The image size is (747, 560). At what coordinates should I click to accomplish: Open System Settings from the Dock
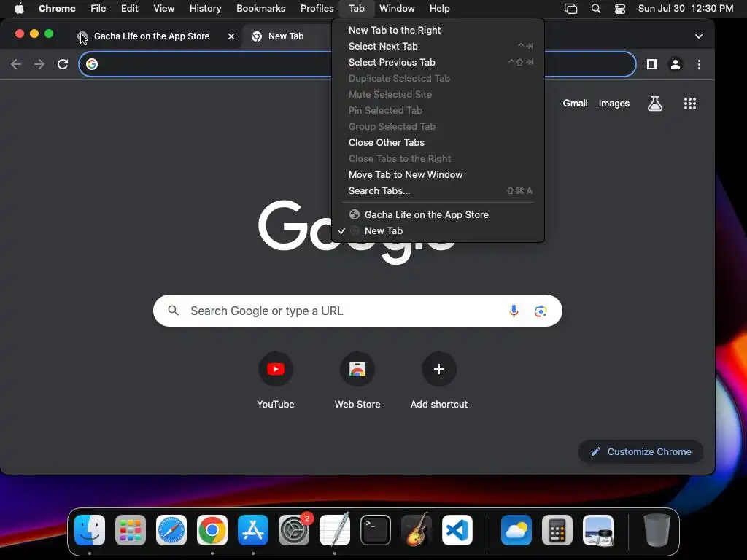click(294, 530)
